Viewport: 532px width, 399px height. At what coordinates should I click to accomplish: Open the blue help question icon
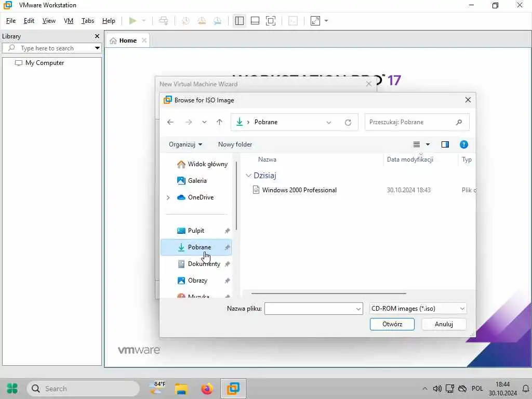(x=464, y=144)
